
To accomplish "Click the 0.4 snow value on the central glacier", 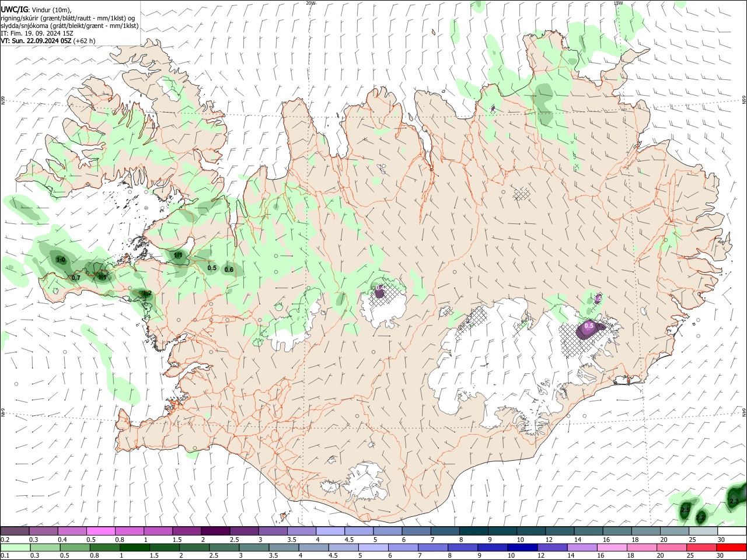I will 380,288.
